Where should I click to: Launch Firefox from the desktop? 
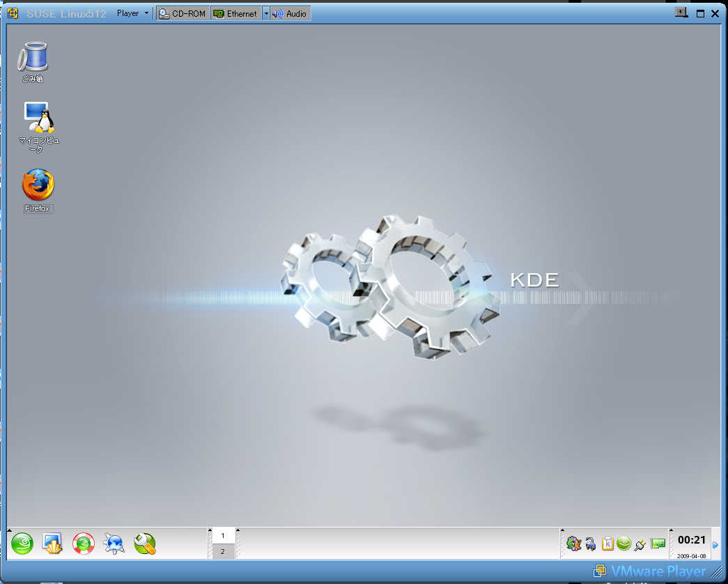coord(38,185)
